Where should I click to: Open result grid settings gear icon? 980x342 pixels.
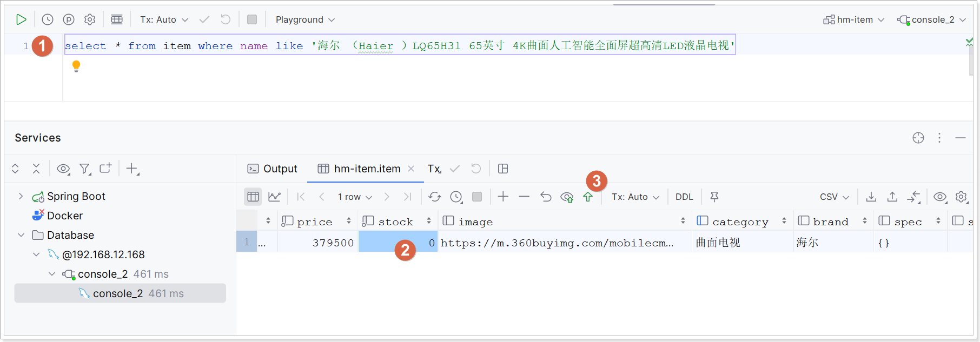961,197
